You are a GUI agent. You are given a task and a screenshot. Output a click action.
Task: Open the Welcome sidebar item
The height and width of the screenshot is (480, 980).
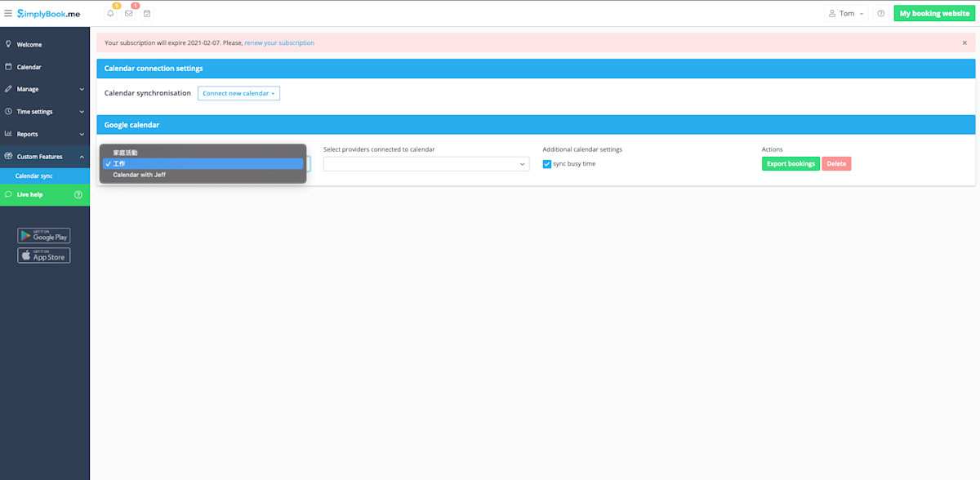tap(29, 44)
